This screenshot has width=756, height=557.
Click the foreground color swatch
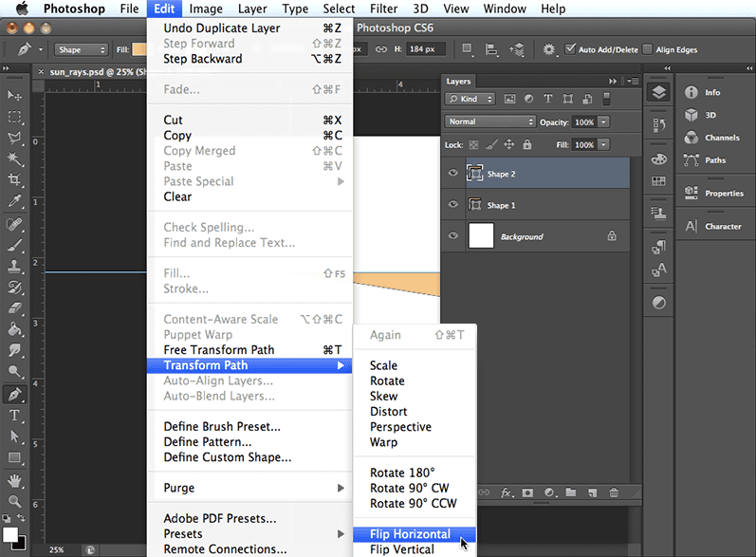[x=10, y=535]
